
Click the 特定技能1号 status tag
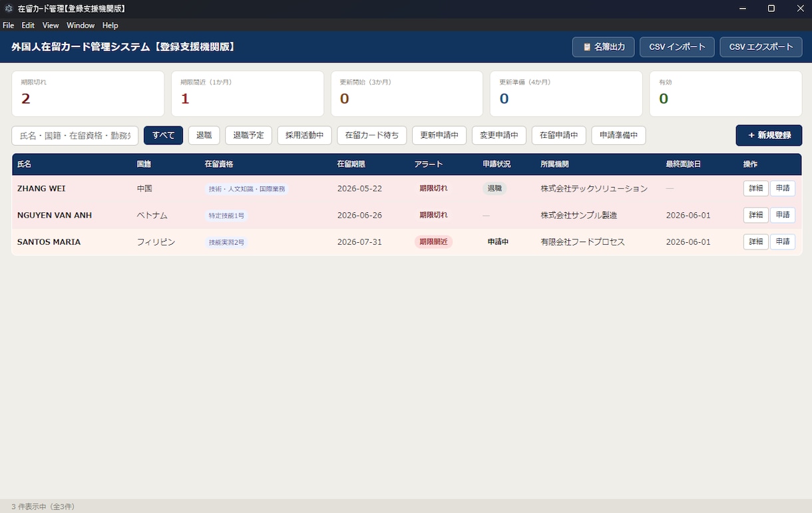click(x=226, y=216)
